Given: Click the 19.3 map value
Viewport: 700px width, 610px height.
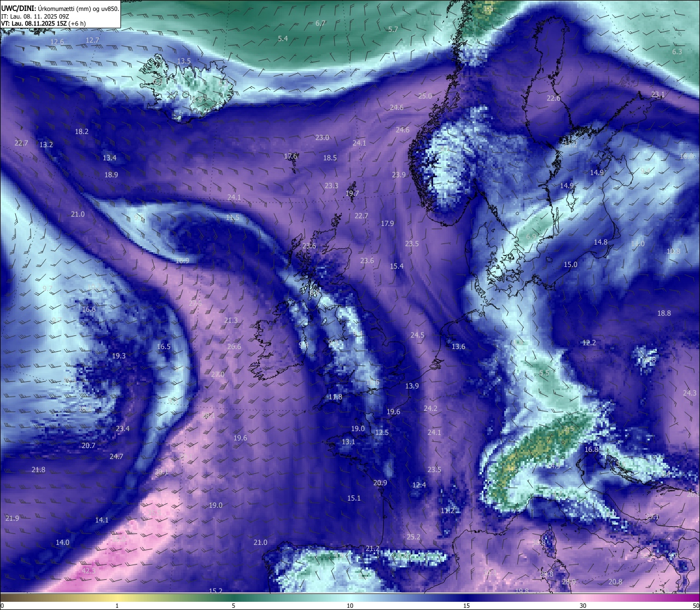Looking at the screenshot, I should [119, 356].
